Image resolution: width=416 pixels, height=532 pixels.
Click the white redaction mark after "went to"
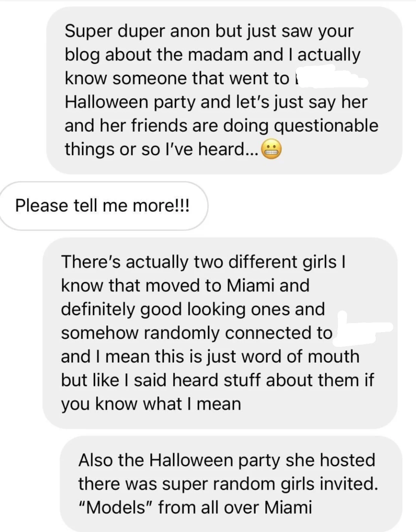(x=330, y=78)
